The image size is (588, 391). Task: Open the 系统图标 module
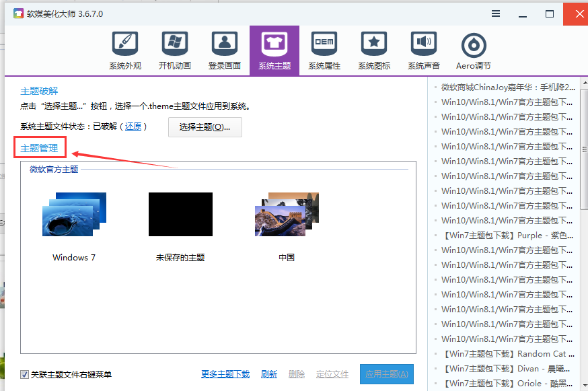tap(373, 49)
